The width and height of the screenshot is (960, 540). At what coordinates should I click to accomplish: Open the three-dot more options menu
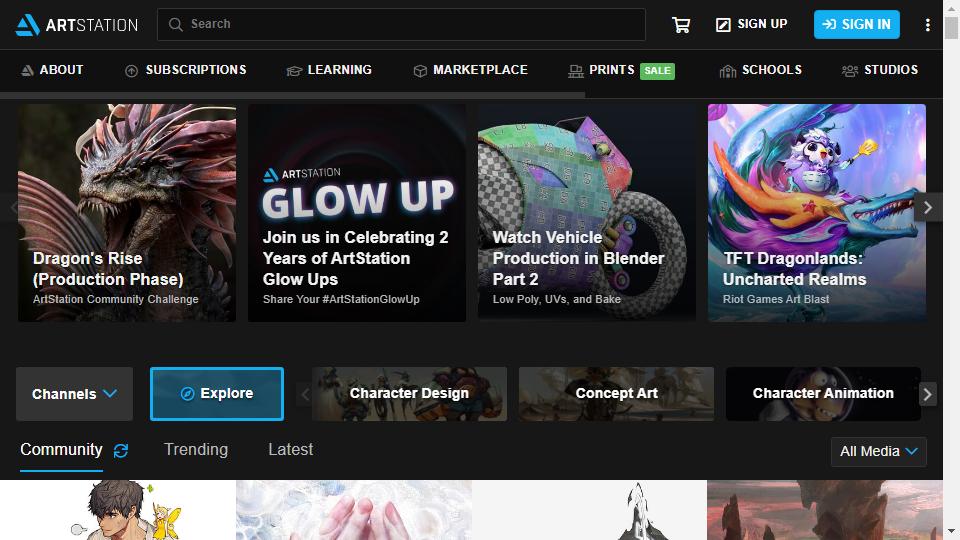pyautogui.click(x=928, y=24)
